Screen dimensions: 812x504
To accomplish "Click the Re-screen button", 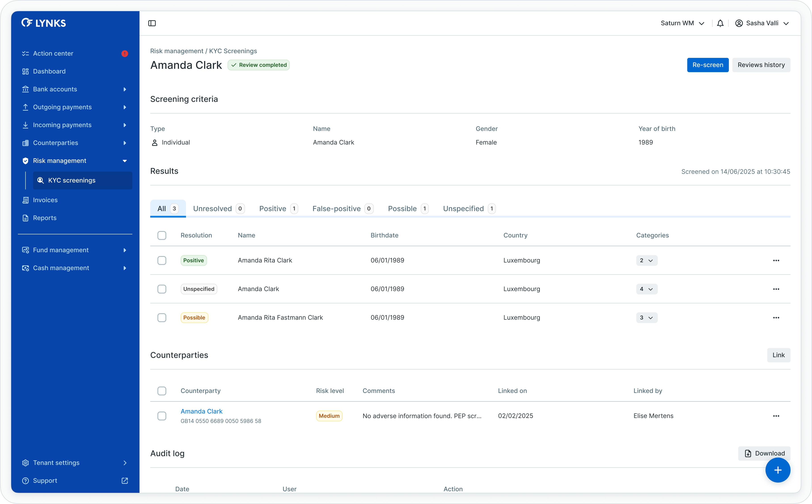I will click(x=707, y=65).
